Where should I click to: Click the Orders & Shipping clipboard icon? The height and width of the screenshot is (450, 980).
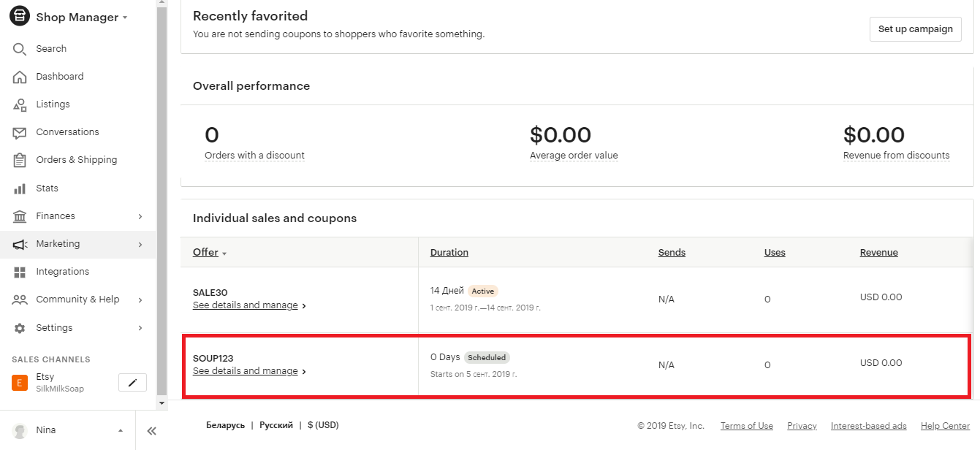20,160
